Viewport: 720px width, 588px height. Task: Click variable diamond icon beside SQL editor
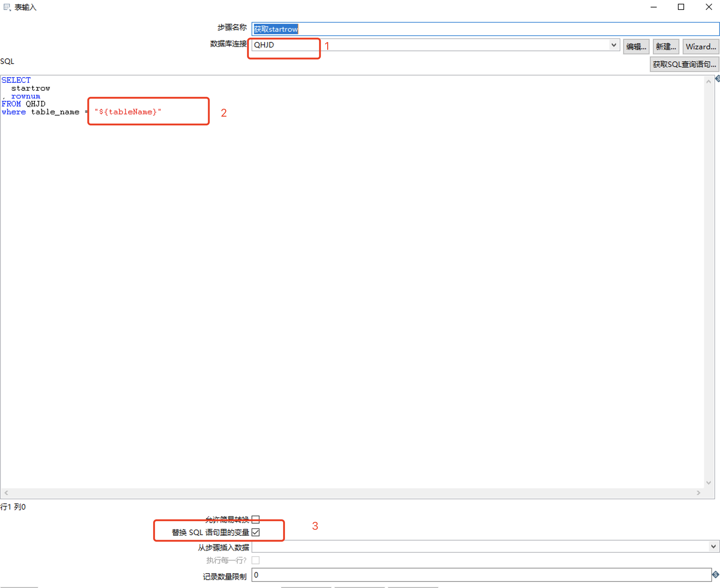(717, 79)
